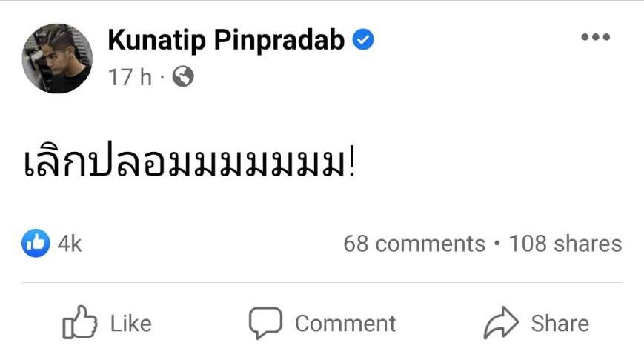Open the profile picture of the poster
The image size is (644, 357).
57,58
